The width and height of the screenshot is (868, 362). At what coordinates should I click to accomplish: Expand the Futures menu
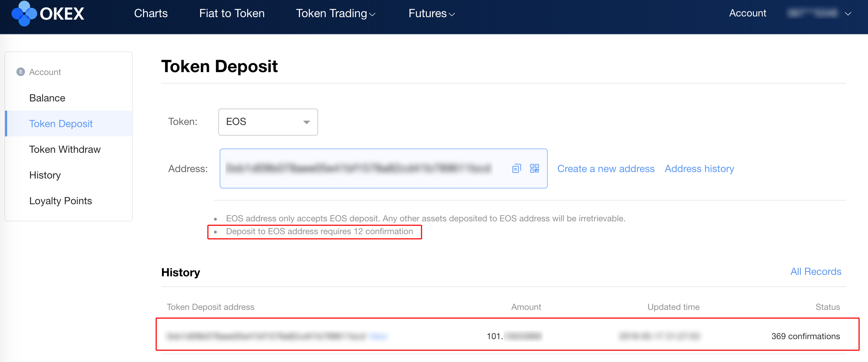coord(432,14)
